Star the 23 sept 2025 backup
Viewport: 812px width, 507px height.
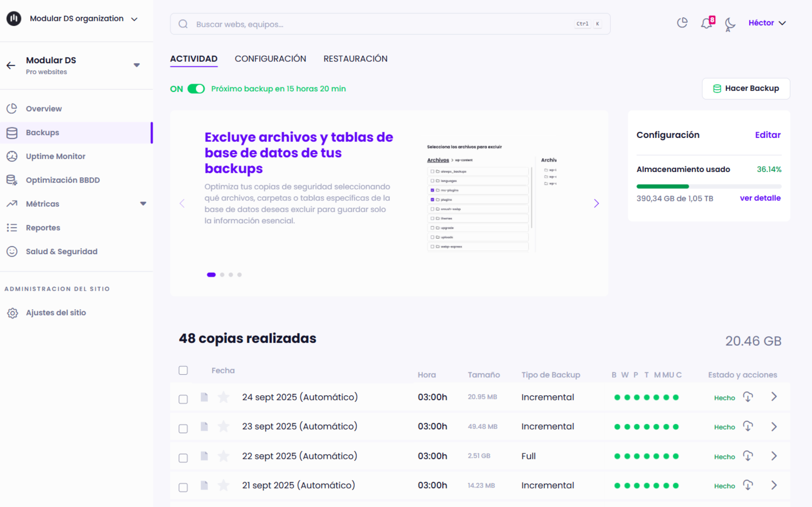coord(224,426)
